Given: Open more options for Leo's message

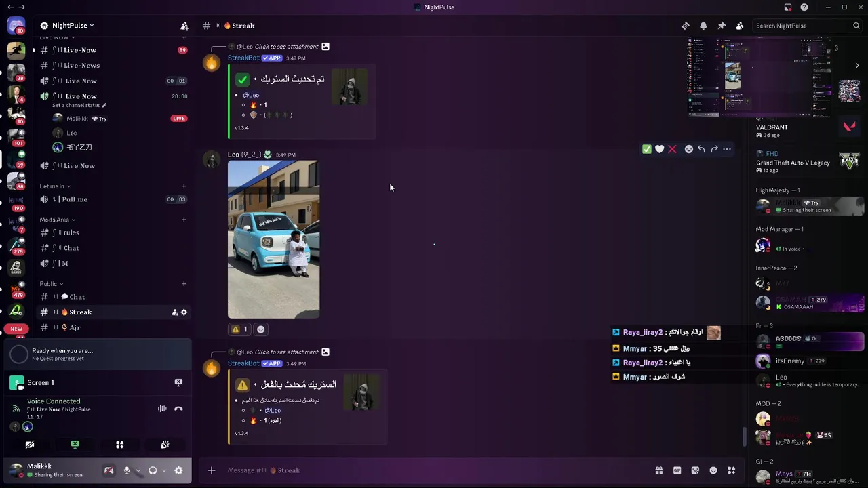Looking at the screenshot, I should 727,149.
